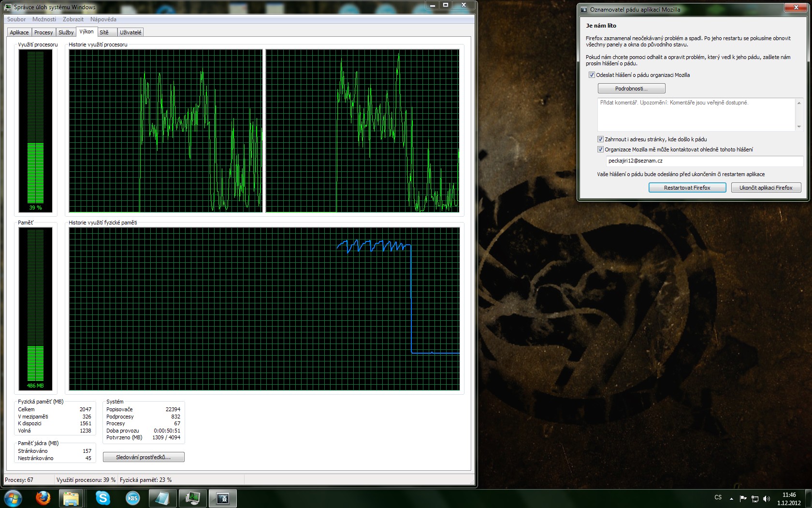Click the 'K dispozici' value 1561
Screen dimensions: 812x508
86,423
